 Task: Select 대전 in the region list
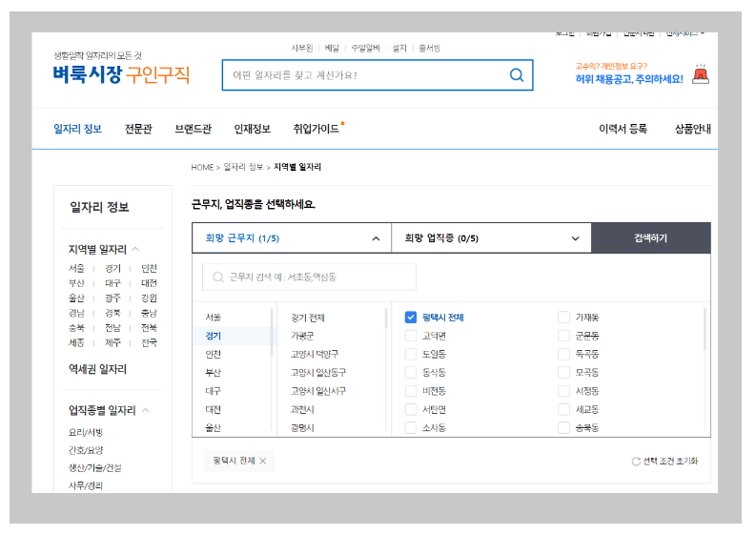pyautogui.click(x=214, y=409)
